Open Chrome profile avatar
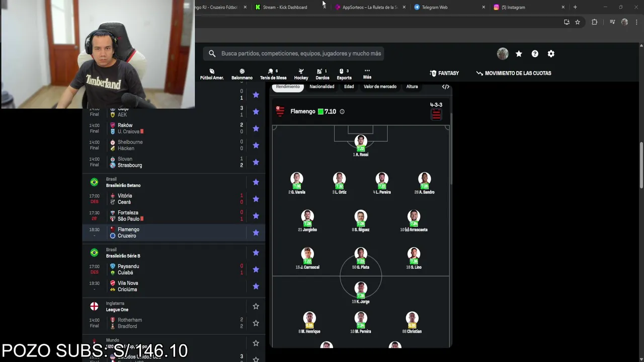The height and width of the screenshot is (362, 644). pyautogui.click(x=624, y=22)
